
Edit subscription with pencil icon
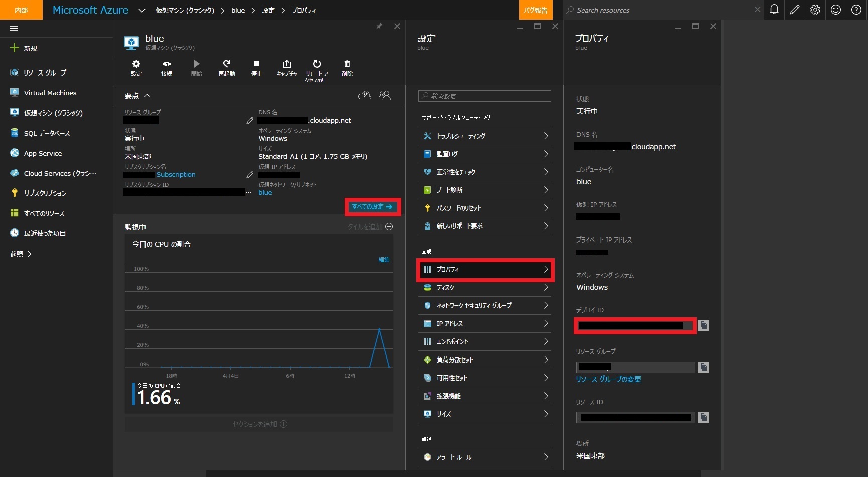[250, 175]
